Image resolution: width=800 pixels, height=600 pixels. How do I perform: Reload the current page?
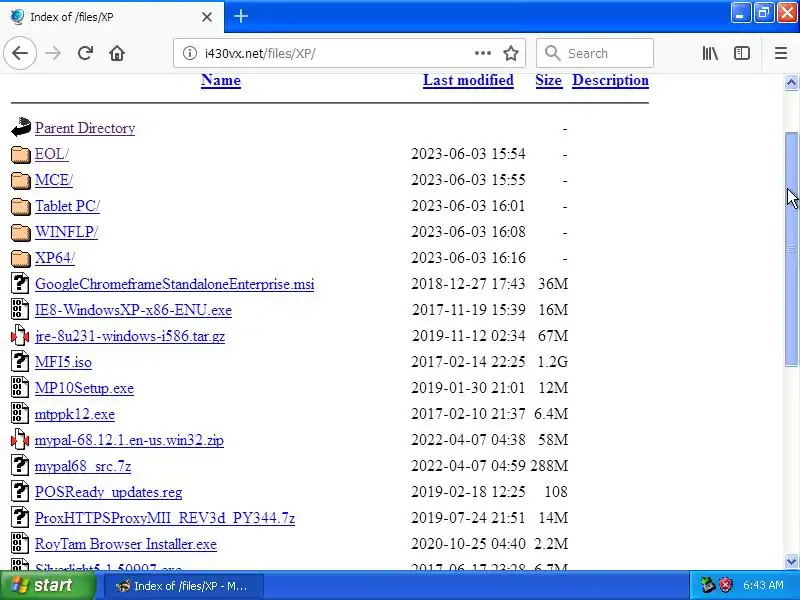[85, 53]
